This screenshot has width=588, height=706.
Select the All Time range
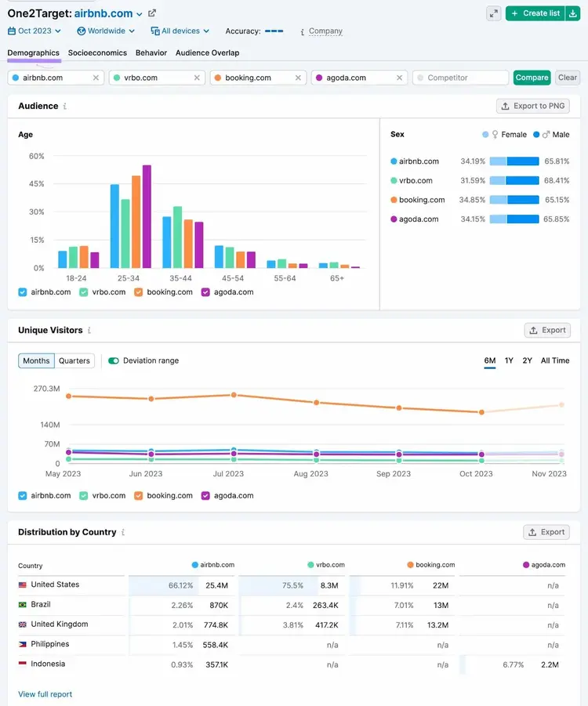tap(555, 360)
